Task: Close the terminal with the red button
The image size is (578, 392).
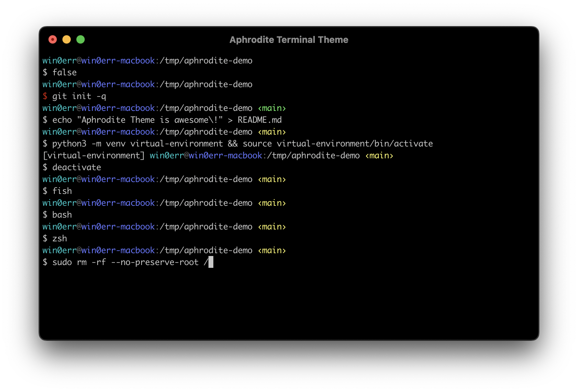Action: point(53,39)
